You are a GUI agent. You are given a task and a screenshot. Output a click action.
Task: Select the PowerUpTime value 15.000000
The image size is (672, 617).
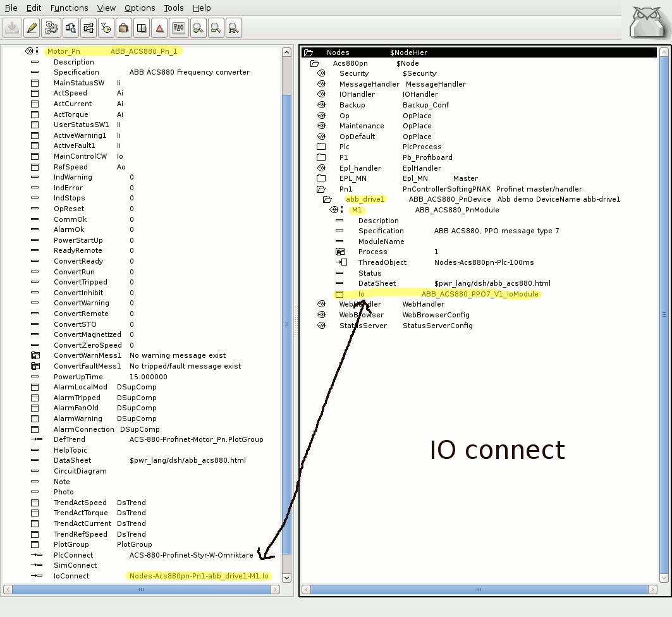(149, 377)
